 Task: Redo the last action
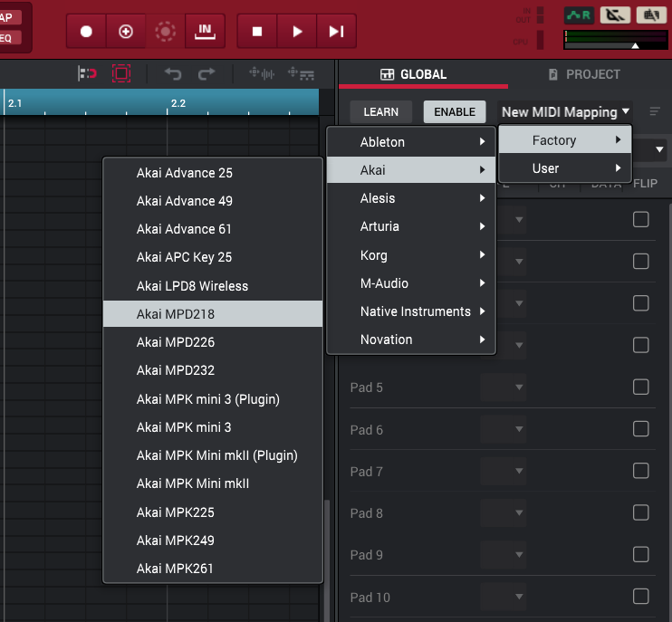(x=206, y=73)
